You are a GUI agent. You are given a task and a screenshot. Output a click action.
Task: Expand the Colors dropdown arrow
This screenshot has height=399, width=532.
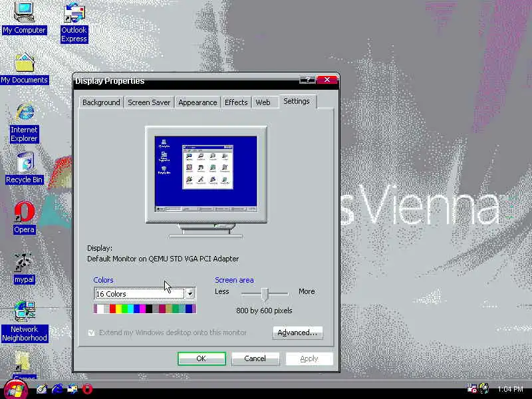pos(190,293)
